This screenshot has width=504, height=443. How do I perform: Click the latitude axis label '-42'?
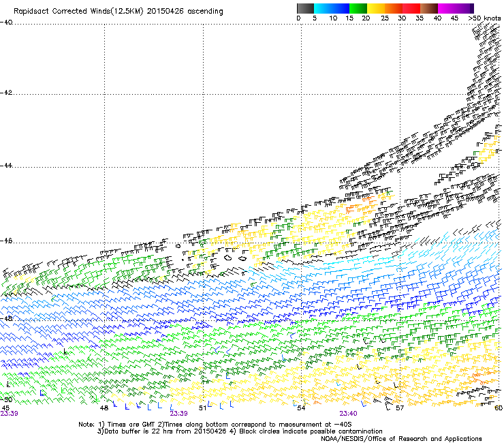click(x=6, y=93)
